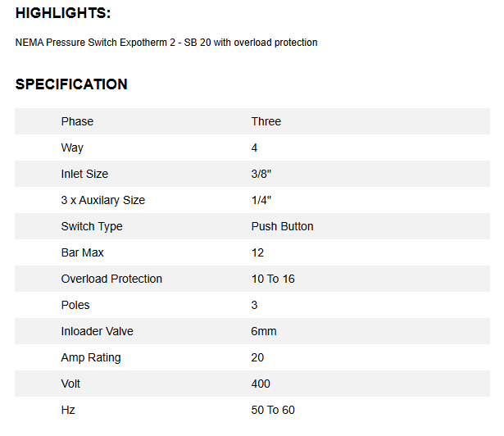Click the Inlet Size label

pos(84,174)
